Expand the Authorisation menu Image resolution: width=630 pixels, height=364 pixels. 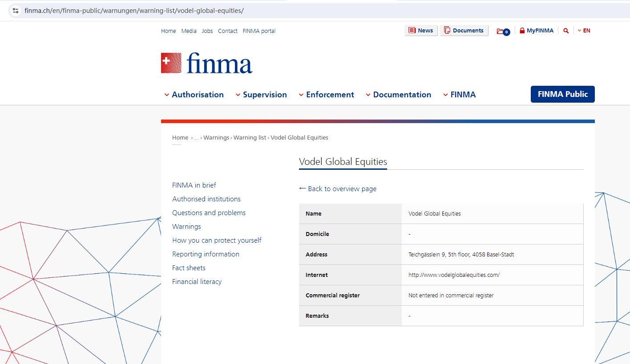pyautogui.click(x=194, y=95)
